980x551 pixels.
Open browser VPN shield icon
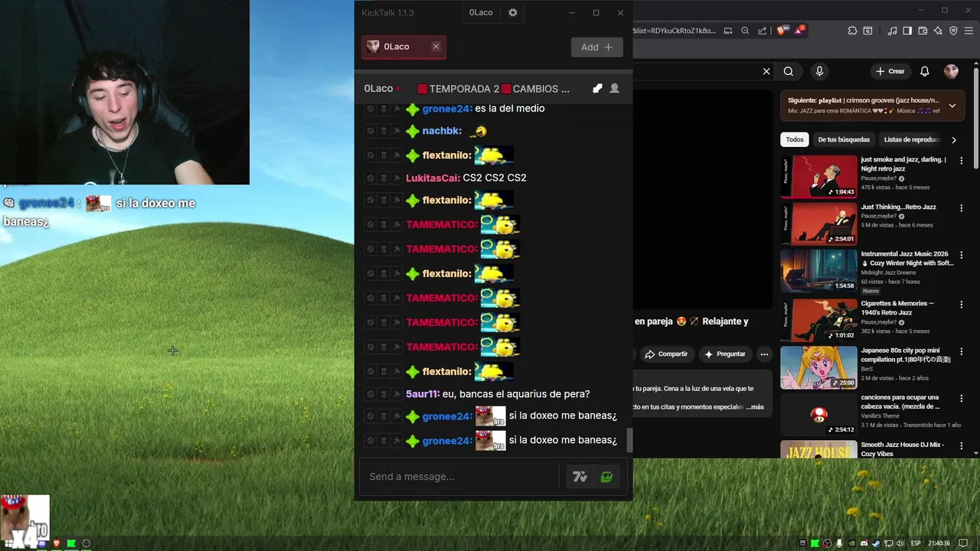[x=953, y=31]
